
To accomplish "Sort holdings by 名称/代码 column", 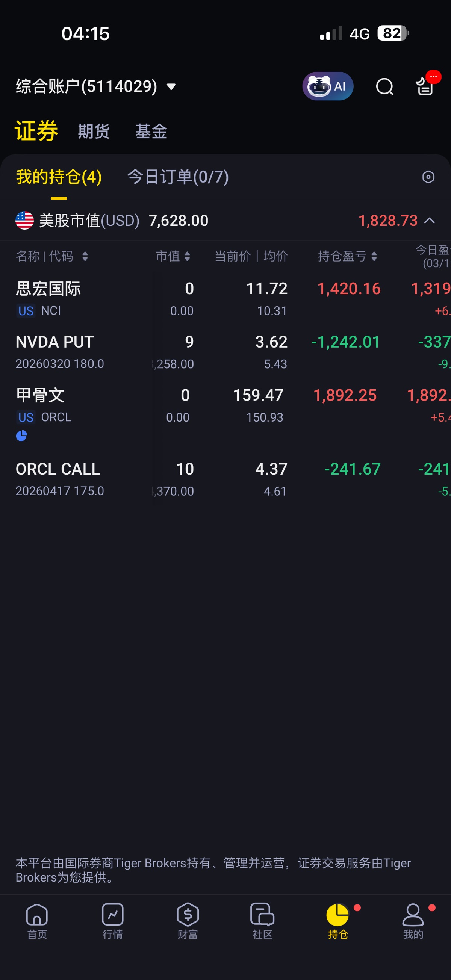I will [x=51, y=256].
